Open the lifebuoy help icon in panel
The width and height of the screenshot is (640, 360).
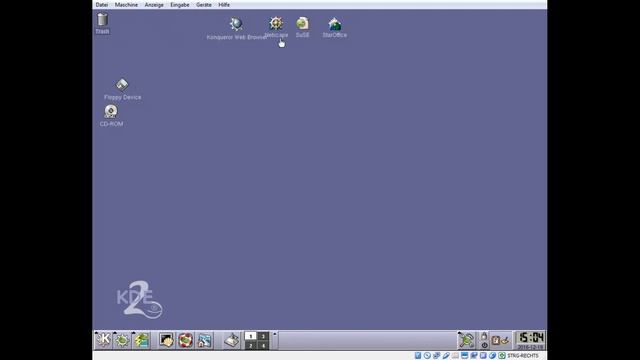tap(185, 340)
